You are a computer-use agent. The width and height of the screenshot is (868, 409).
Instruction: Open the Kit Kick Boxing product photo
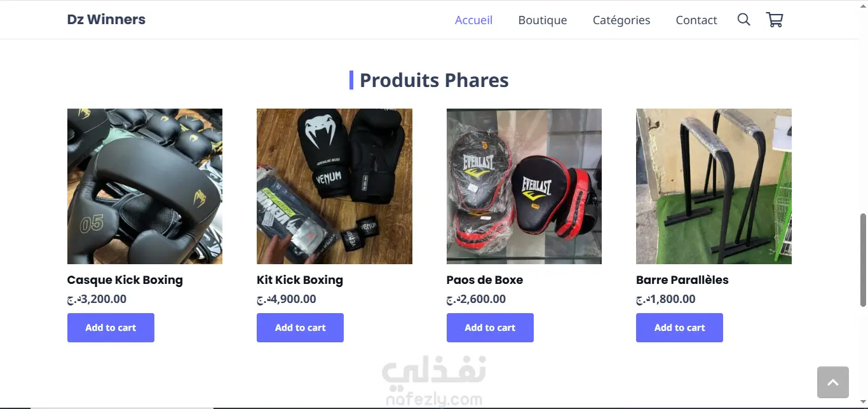click(334, 186)
